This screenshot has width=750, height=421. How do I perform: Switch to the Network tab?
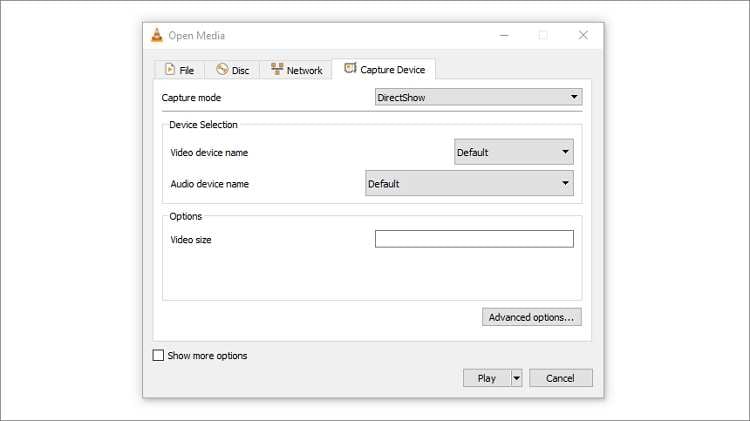297,70
